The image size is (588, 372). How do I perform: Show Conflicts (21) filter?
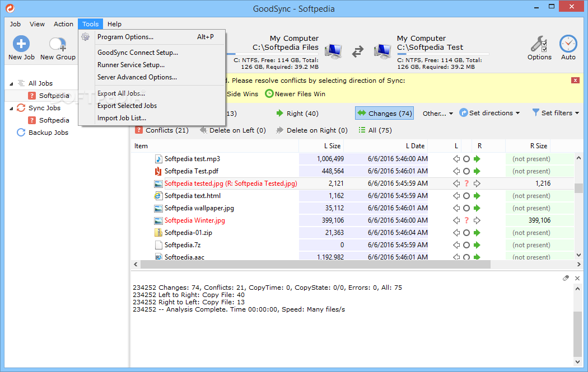coord(162,130)
